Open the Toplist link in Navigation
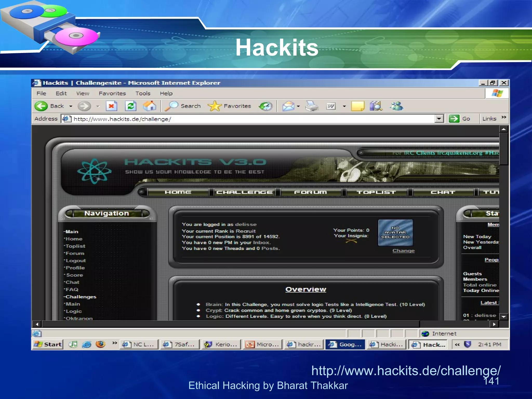This screenshot has width=532, height=399. (75, 246)
